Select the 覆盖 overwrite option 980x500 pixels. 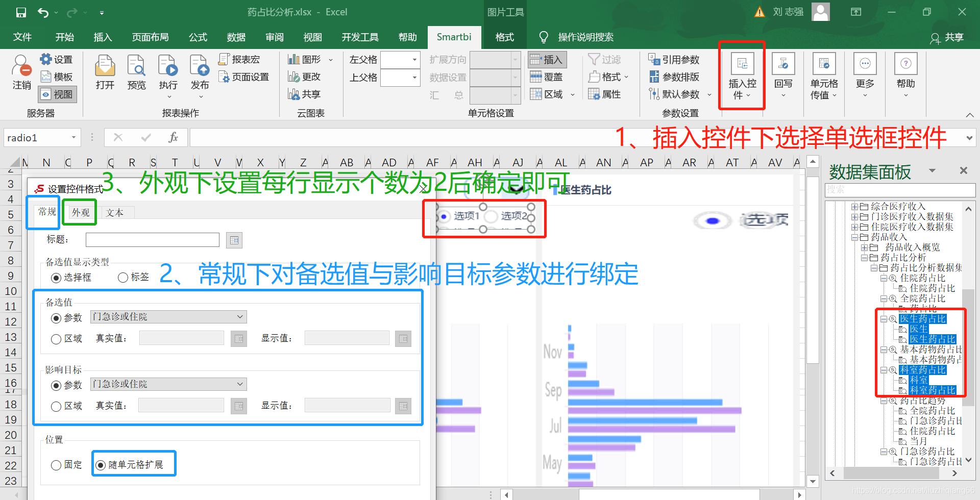[x=546, y=77]
